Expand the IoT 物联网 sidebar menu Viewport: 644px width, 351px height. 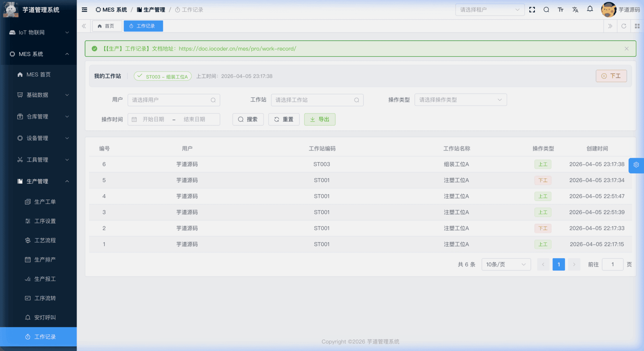(38, 33)
